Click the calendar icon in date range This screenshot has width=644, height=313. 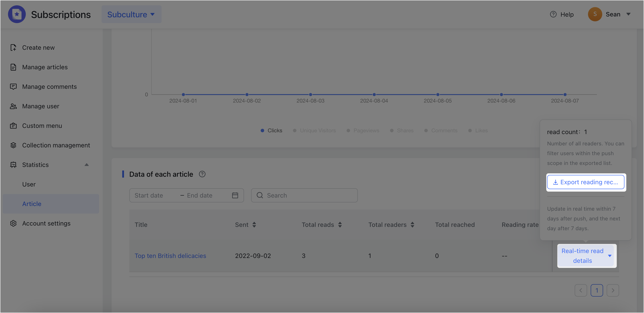(x=235, y=195)
